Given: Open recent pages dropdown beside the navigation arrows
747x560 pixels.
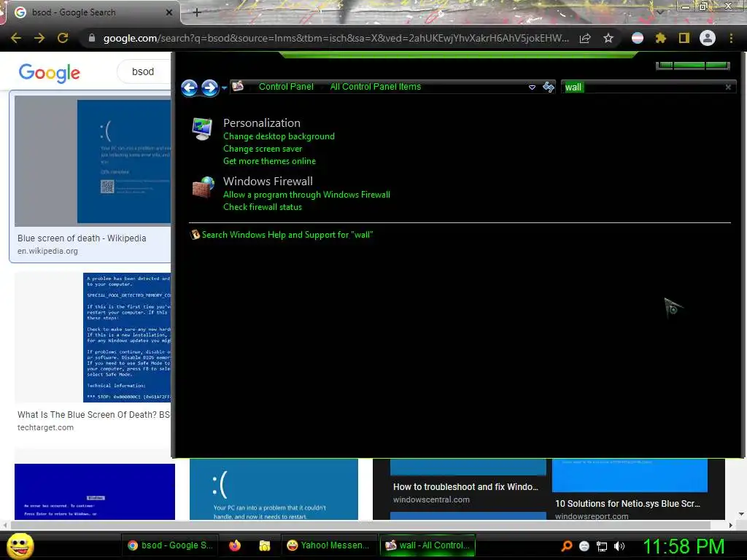Looking at the screenshot, I should coord(224,88).
